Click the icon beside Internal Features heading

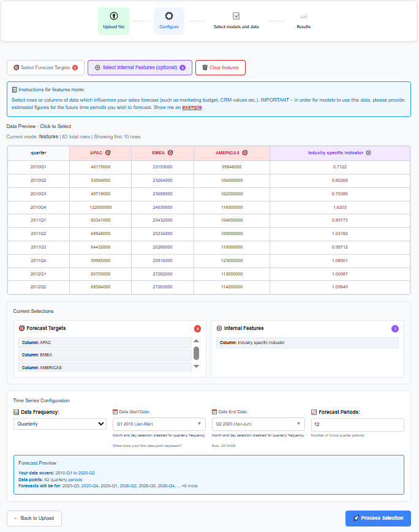pyautogui.click(x=219, y=328)
